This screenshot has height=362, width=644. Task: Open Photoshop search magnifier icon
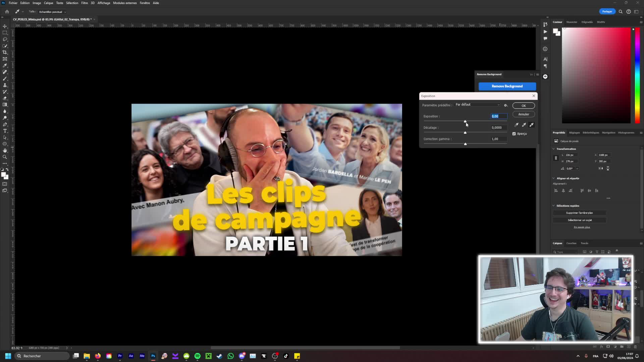621,11
